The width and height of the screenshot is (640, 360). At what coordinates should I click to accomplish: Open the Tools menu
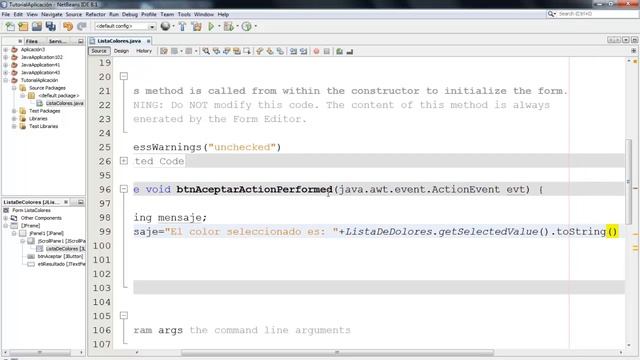point(184,14)
